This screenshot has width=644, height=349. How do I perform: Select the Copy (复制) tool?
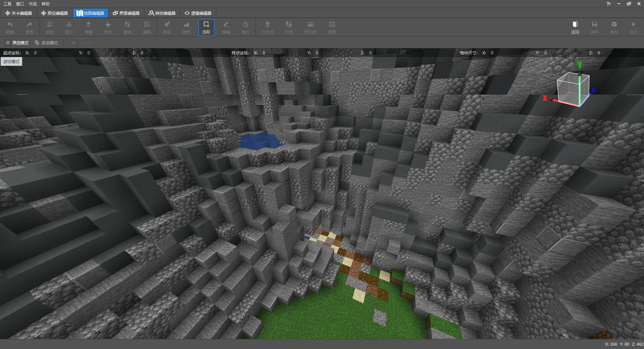(x=50, y=28)
